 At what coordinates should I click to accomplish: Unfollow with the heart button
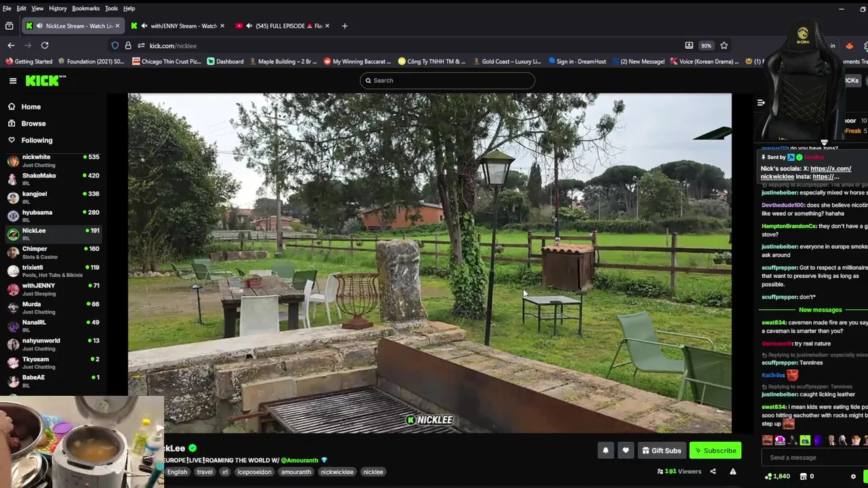coord(626,451)
